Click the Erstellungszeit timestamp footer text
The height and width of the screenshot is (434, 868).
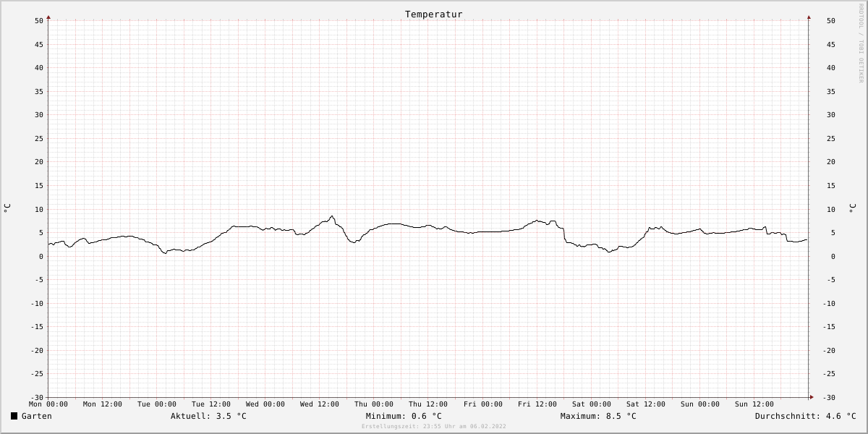click(x=434, y=426)
